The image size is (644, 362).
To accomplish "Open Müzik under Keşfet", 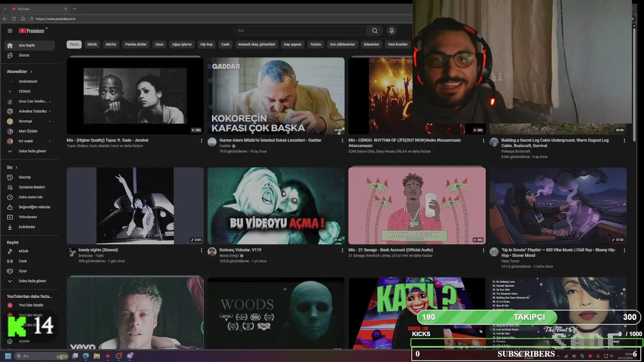I will pos(29,251).
